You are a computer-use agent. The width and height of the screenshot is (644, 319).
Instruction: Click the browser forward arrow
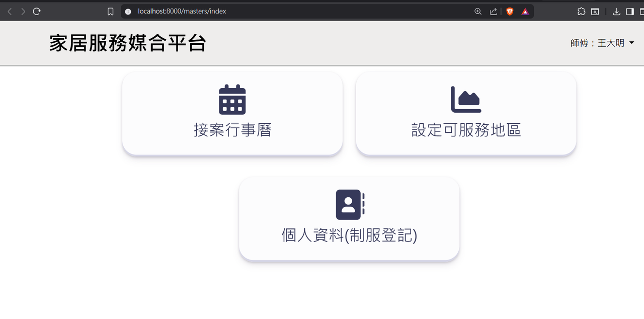23,11
